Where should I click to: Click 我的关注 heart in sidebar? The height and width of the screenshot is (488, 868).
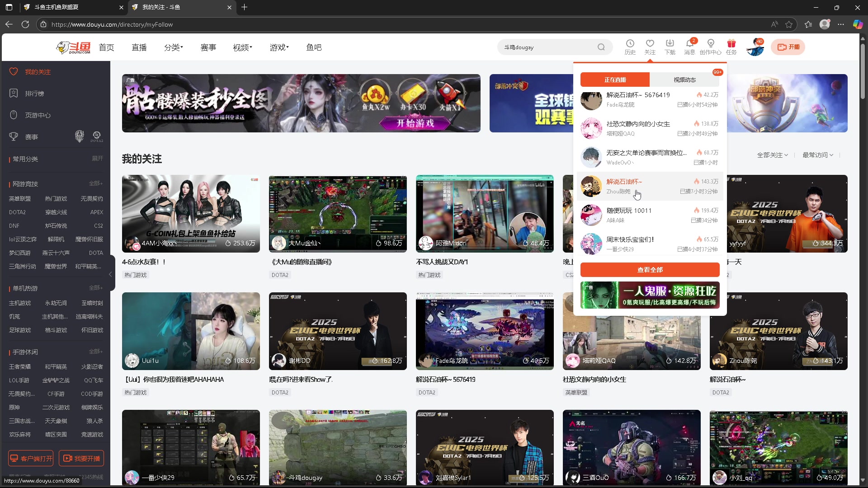click(x=30, y=72)
